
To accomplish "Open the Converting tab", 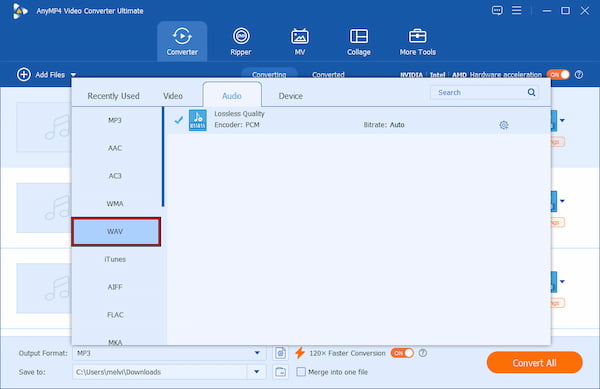I will 269,73.
